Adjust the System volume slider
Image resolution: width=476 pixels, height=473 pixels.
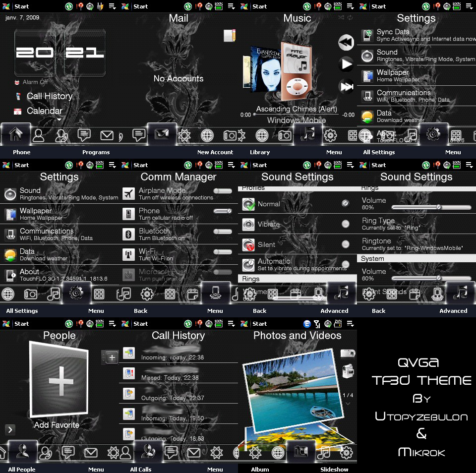pyautogui.click(x=431, y=278)
